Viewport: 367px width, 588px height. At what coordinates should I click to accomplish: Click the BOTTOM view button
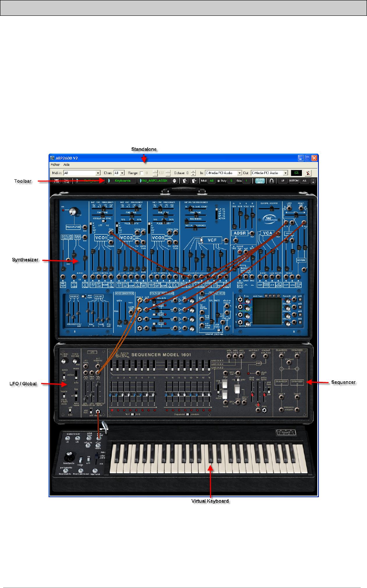tap(294, 181)
